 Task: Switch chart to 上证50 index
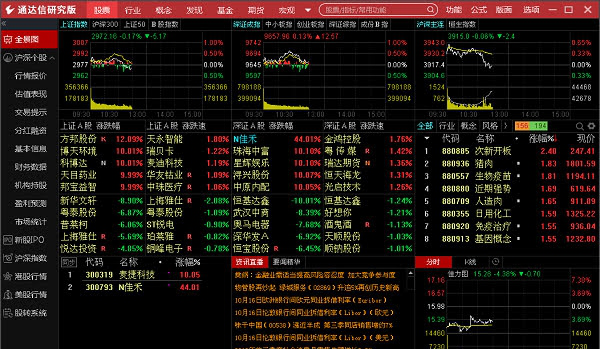point(134,24)
